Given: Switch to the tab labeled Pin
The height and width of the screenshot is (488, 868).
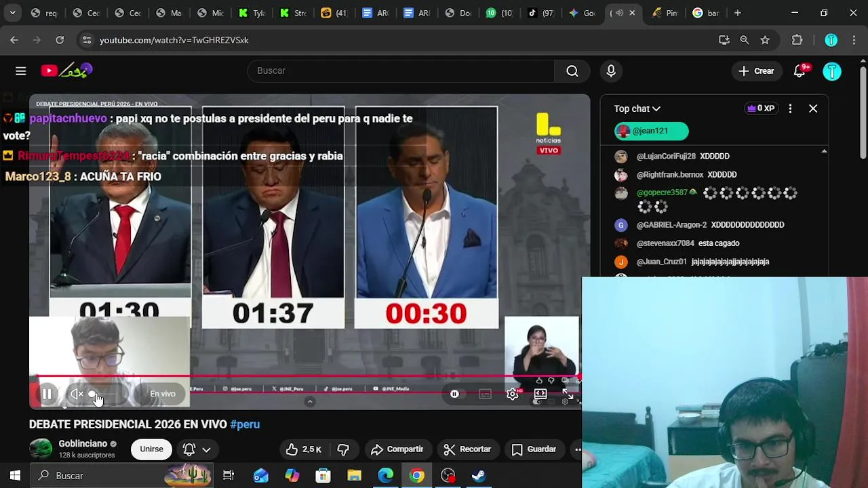Looking at the screenshot, I should coord(664,13).
